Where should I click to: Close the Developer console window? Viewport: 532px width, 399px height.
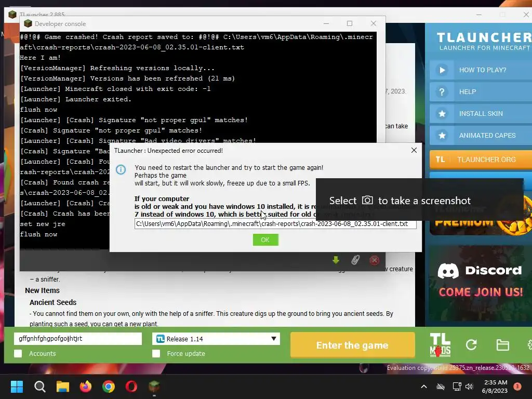373,23
